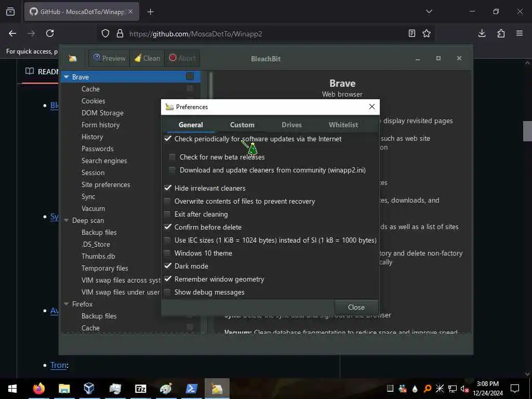532x399 pixels.
Task: Close the GitHub Winapp2 tab
Action: tap(130, 11)
